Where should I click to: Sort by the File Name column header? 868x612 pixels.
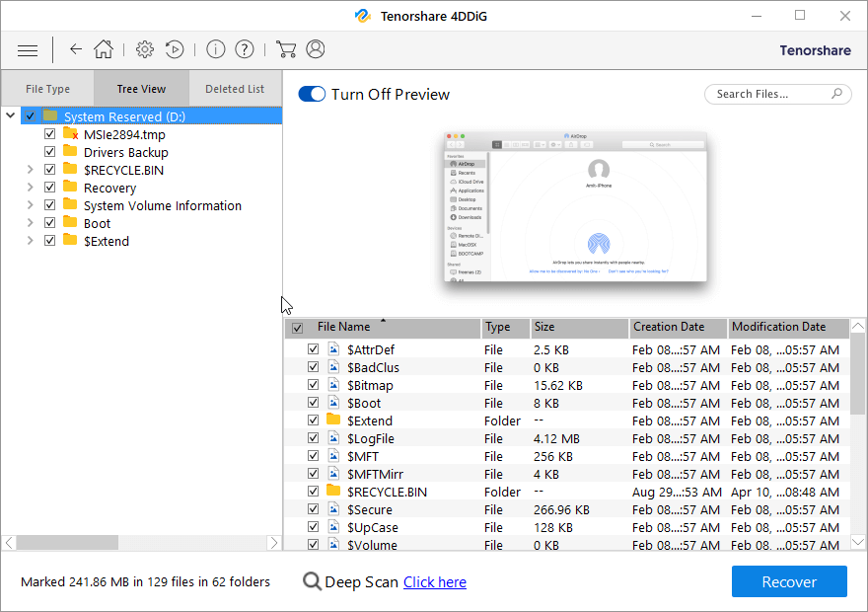click(x=383, y=328)
